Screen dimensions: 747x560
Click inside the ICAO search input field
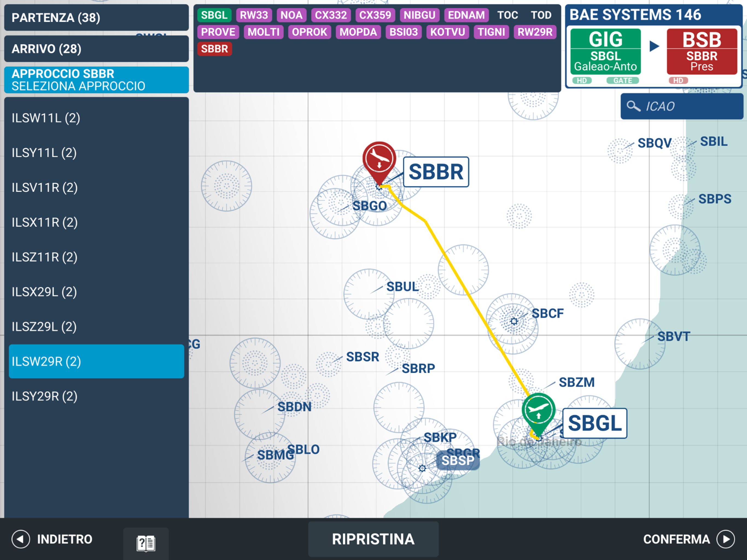682,106
